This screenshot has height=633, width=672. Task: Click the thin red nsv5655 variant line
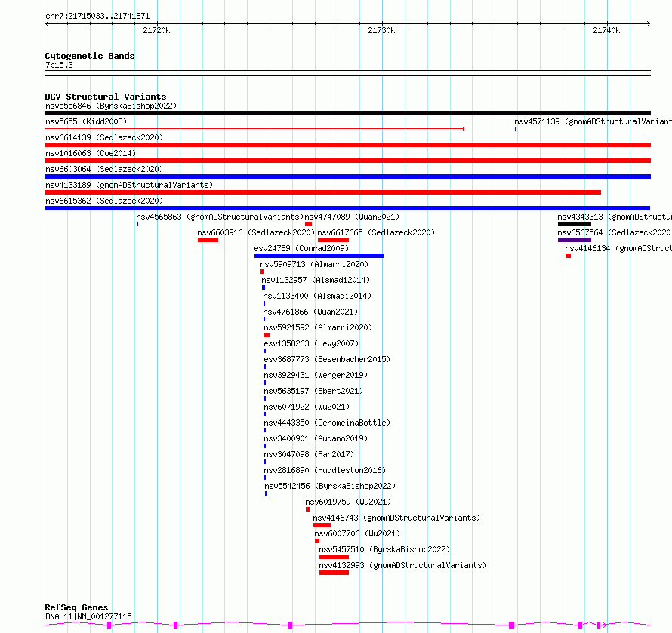[254, 129]
